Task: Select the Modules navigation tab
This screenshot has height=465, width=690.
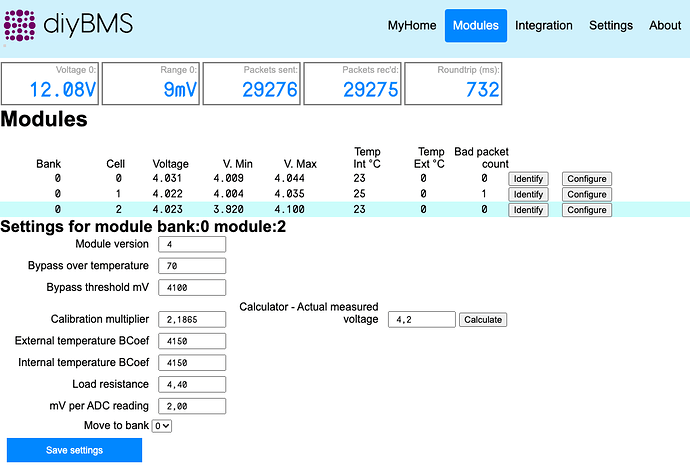Action: (476, 26)
